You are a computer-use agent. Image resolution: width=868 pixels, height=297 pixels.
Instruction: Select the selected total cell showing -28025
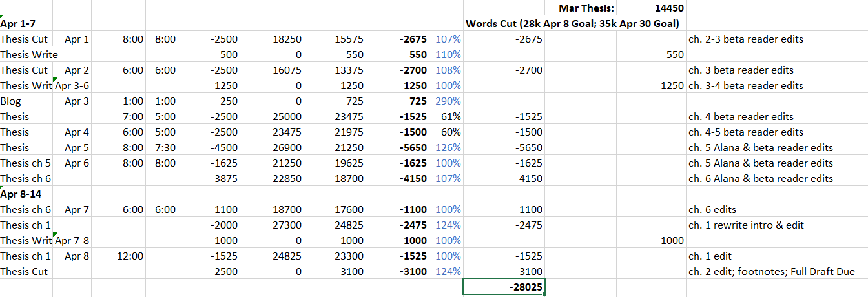click(504, 287)
